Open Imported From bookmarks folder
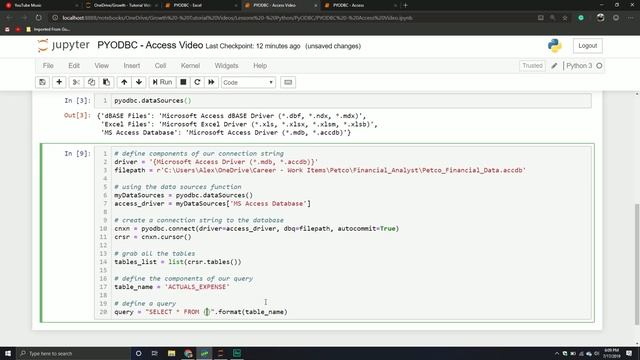640x360 pixels. point(48,29)
